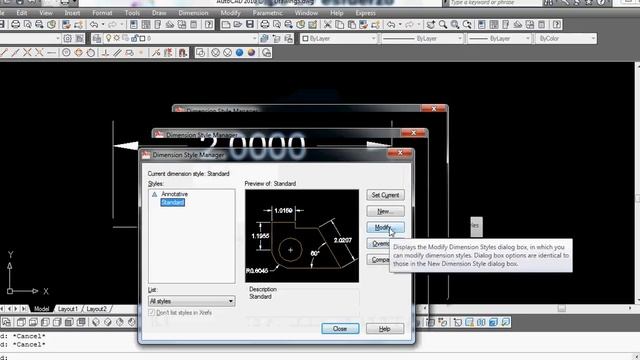Screen dimensions: 640x360
Task: Select the Snap to Perpendicular icon
Action: pos(105,53)
